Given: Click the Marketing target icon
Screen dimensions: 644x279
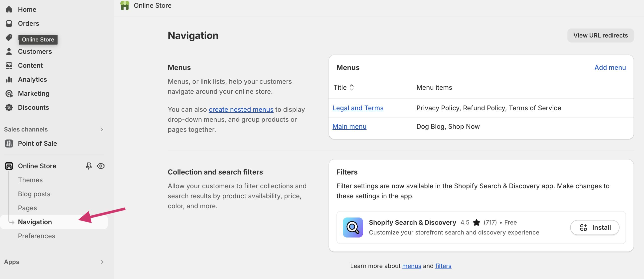Looking at the screenshot, I should 9,94.
